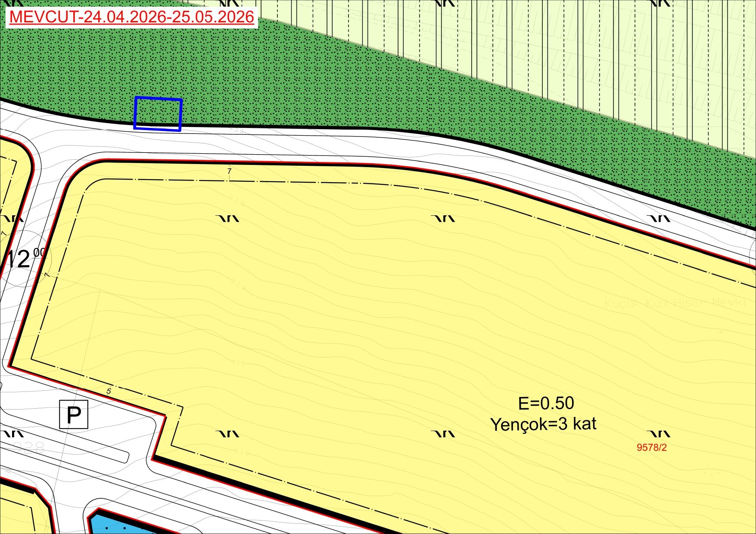756x534 pixels.
Task: Select the number 7 setback dimension
Action: tap(230, 171)
